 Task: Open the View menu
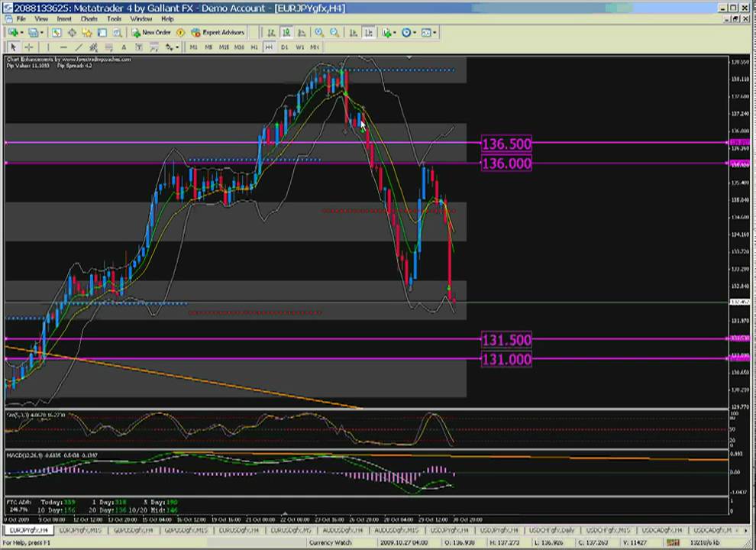coord(41,19)
